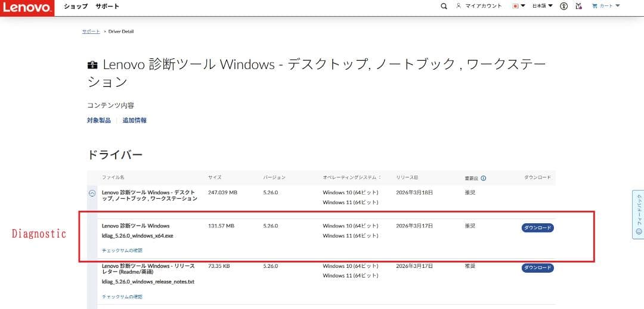644x309 pixels.
Task: Open the accessibility icon
Action: coord(564,6)
